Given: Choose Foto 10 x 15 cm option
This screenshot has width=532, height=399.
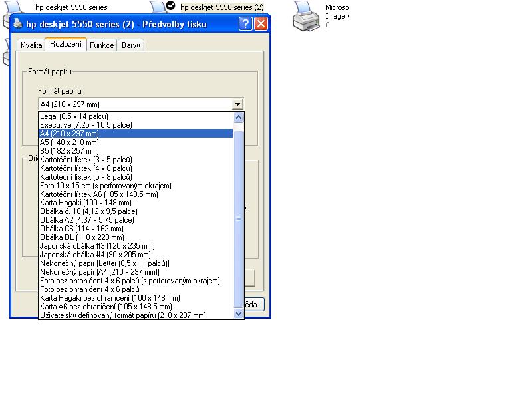Looking at the screenshot, I should tap(105, 186).
